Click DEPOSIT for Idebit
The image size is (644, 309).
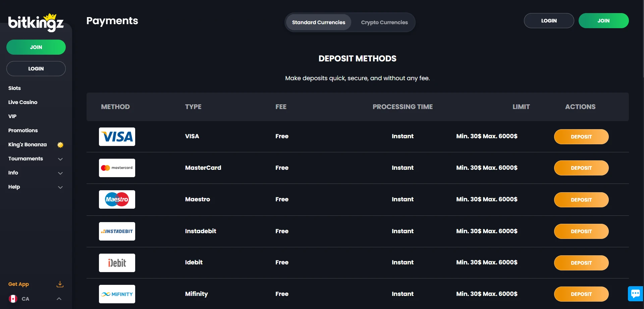pos(581,263)
